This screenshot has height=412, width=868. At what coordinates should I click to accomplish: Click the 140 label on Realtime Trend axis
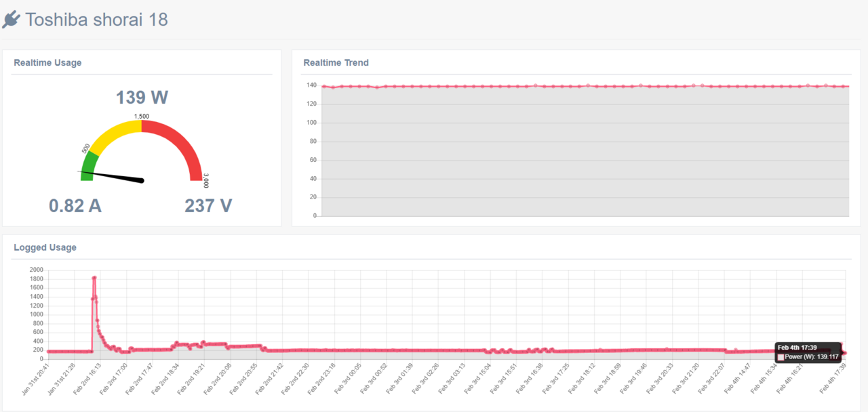(311, 85)
